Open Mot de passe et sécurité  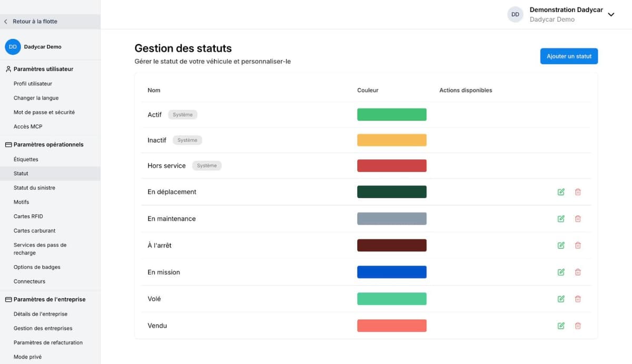pyautogui.click(x=44, y=112)
